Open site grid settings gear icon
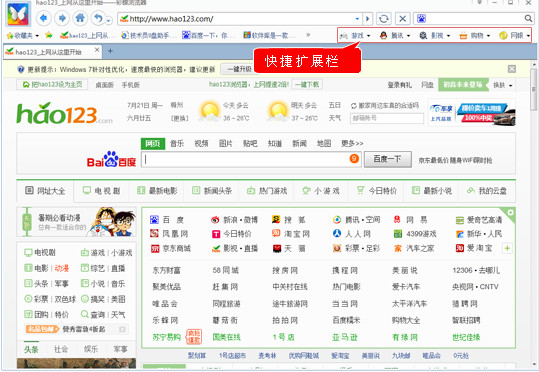This screenshot has width=539, height=372. point(510,212)
